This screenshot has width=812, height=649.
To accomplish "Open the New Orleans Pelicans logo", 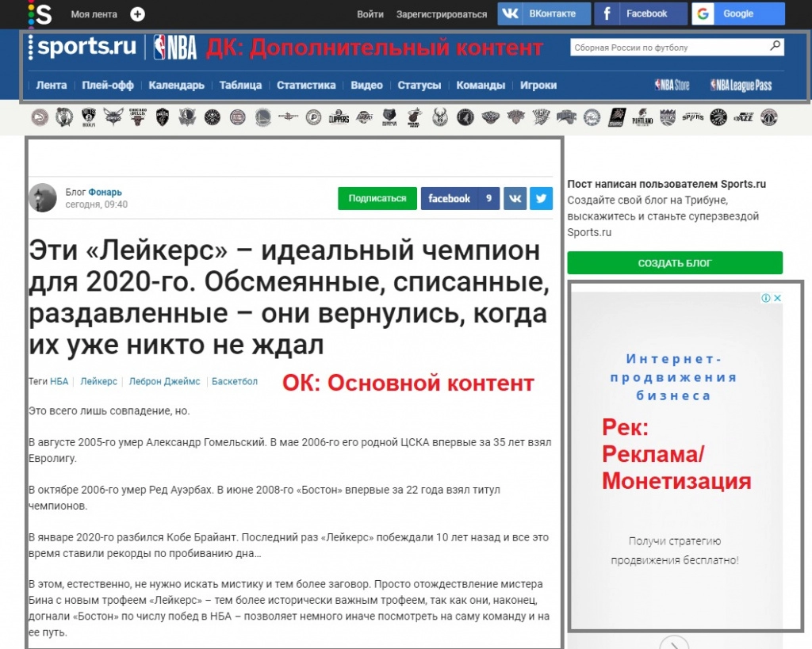I will (x=490, y=117).
